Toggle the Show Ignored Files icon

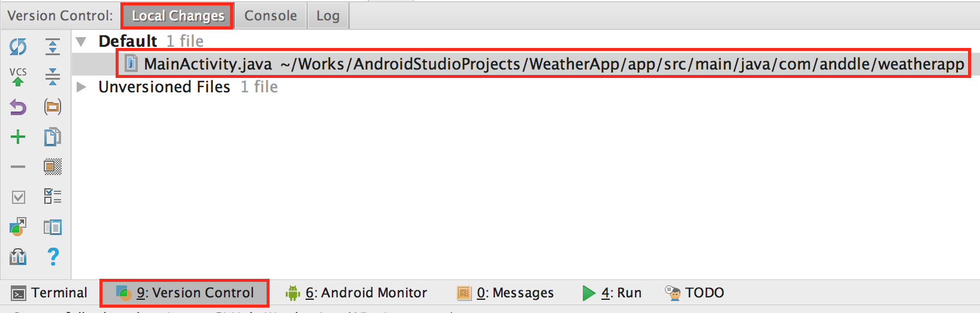(53, 167)
